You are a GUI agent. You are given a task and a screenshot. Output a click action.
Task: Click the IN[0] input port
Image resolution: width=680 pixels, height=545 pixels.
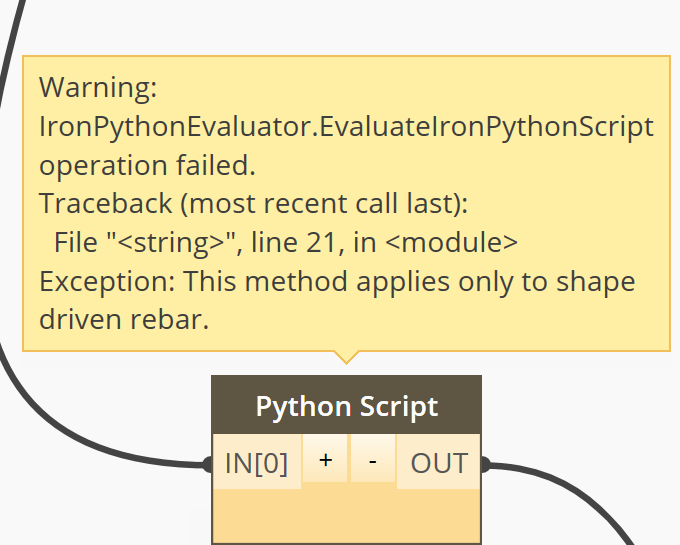257,464
